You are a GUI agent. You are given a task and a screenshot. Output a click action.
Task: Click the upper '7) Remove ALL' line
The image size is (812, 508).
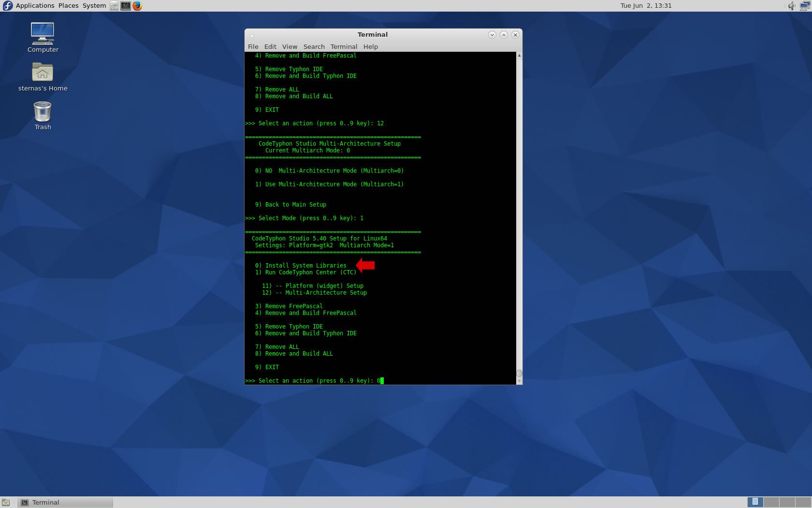(277, 90)
